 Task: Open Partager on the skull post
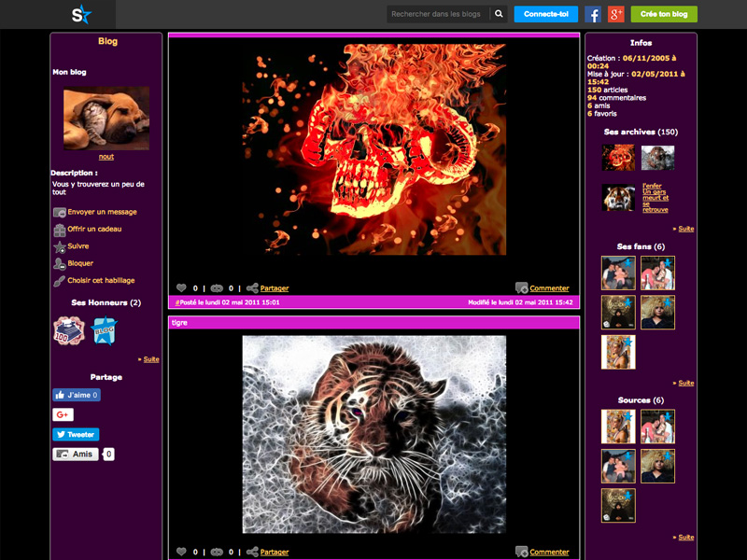click(x=274, y=288)
